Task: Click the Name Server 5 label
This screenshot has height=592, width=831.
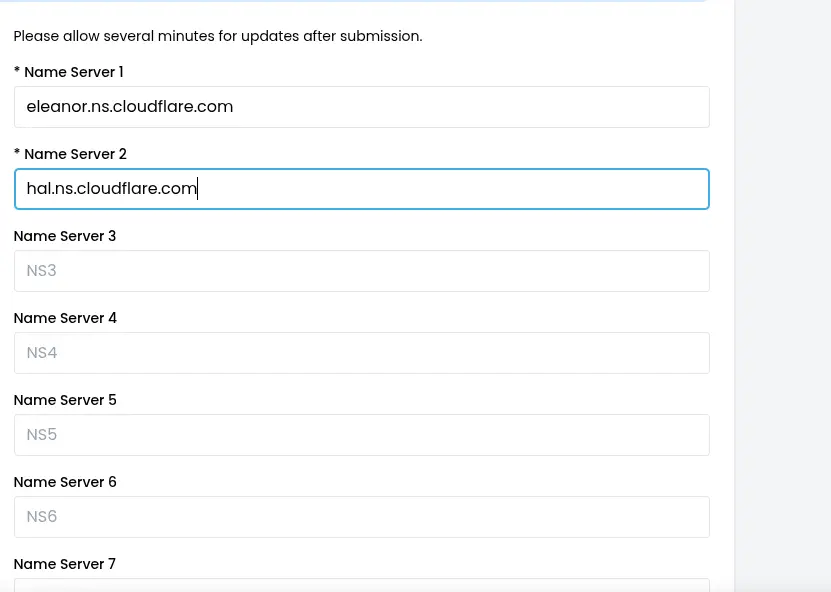Action: point(65,400)
